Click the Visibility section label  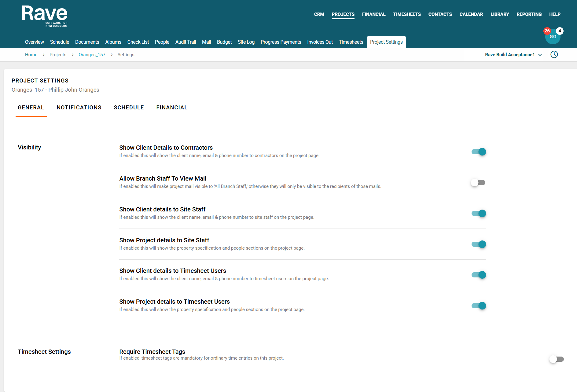click(29, 147)
